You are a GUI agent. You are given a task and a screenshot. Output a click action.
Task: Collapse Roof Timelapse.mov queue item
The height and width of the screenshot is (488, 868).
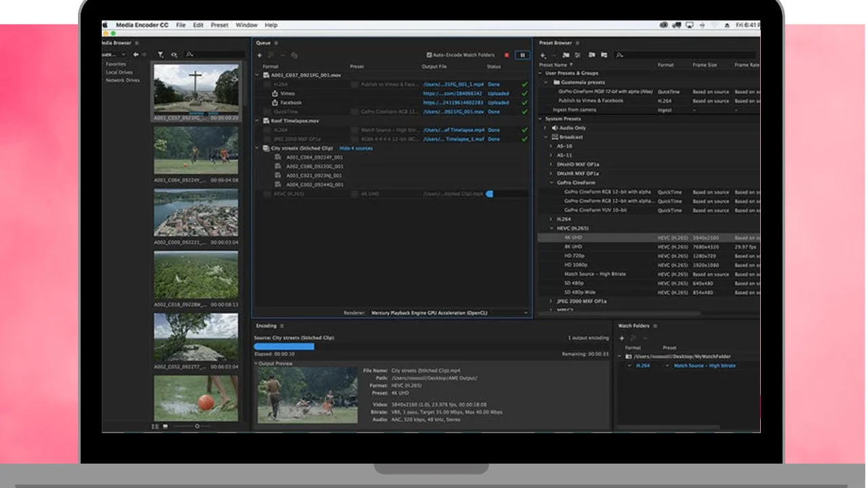pos(258,121)
